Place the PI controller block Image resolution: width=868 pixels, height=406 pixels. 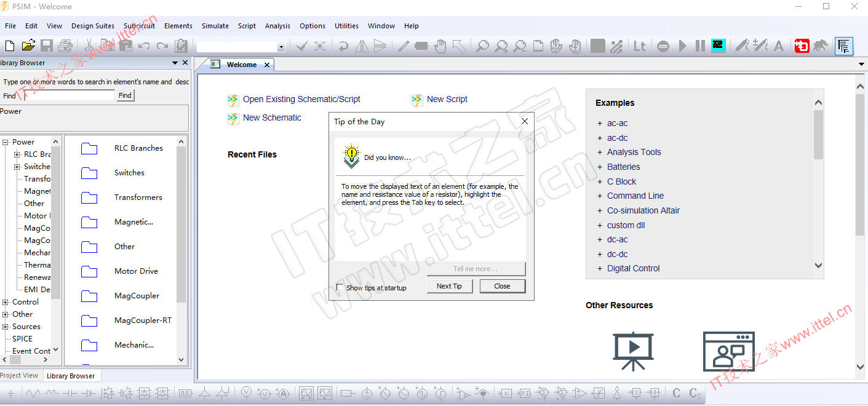(524, 393)
